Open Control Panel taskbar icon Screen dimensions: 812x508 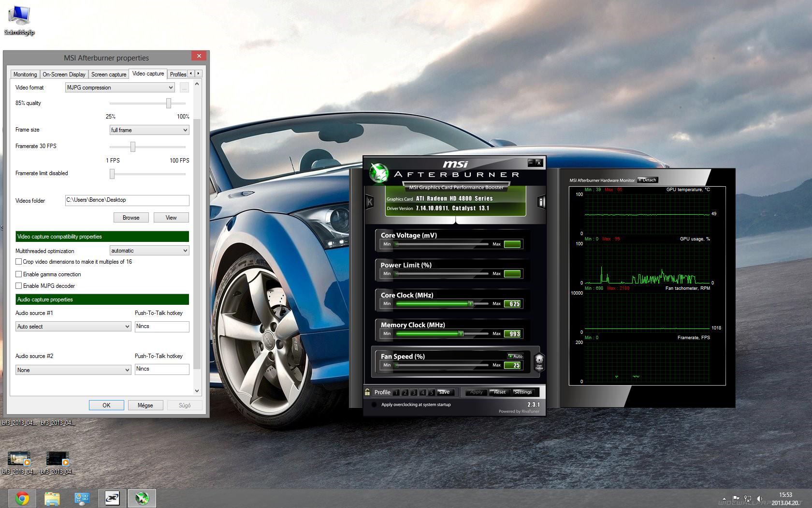coord(82,498)
